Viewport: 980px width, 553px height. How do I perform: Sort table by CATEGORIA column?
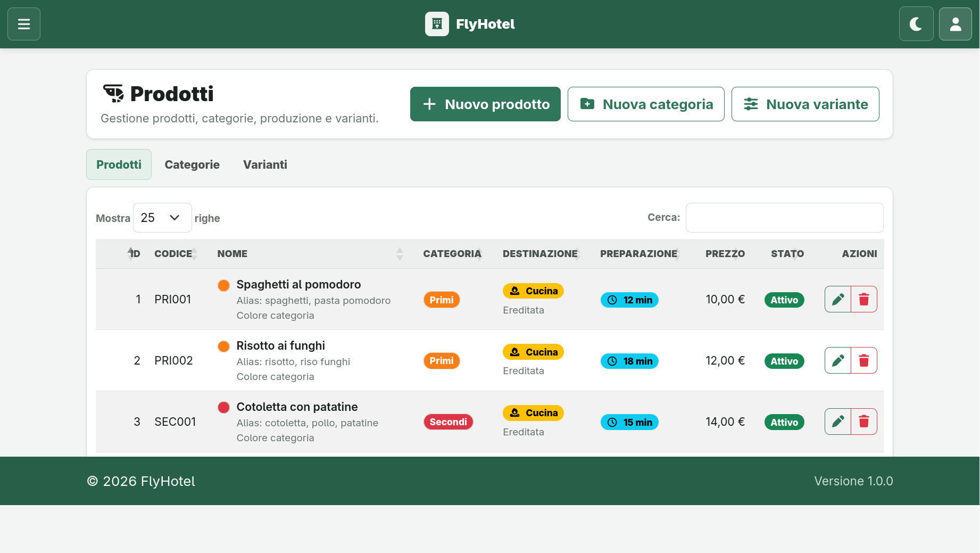pos(455,254)
